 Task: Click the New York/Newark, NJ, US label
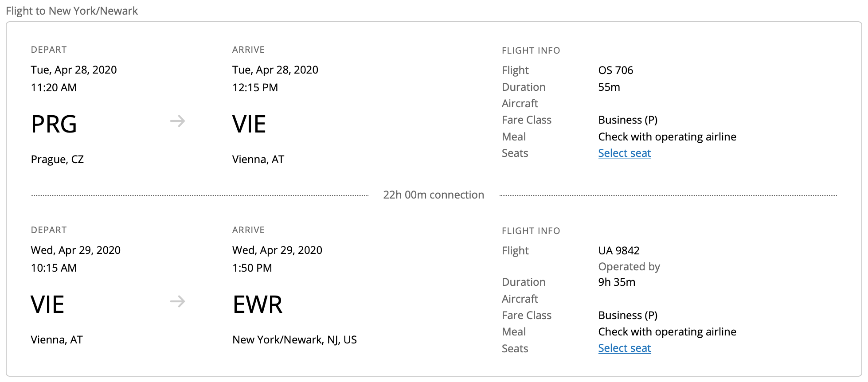(x=294, y=340)
